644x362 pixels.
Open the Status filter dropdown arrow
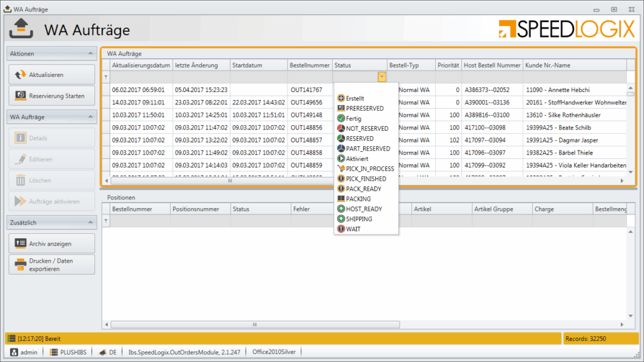381,77
